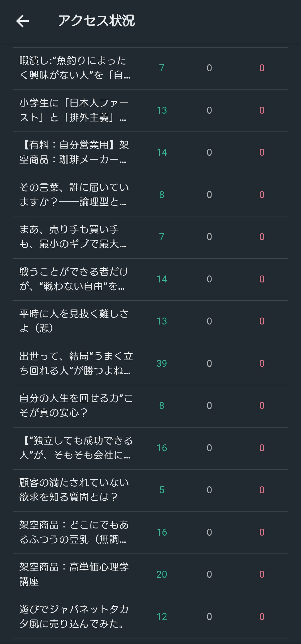
Task: Select the まあ、売り手も買い手も article
Action: (72, 237)
